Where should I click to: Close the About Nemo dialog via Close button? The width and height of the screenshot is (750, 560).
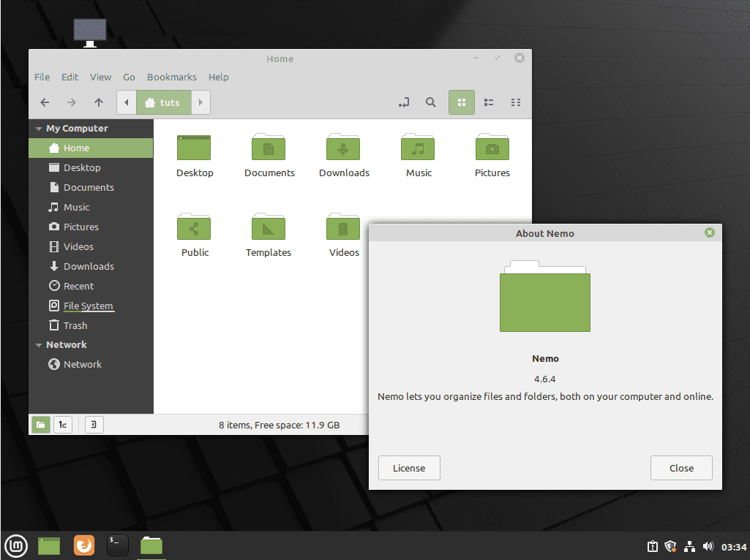tap(680, 468)
